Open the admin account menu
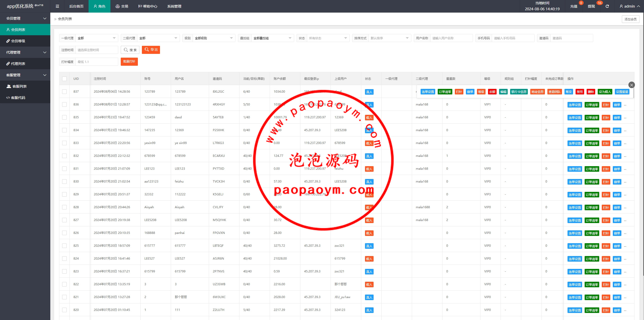This screenshot has width=644, height=320. click(630, 6)
